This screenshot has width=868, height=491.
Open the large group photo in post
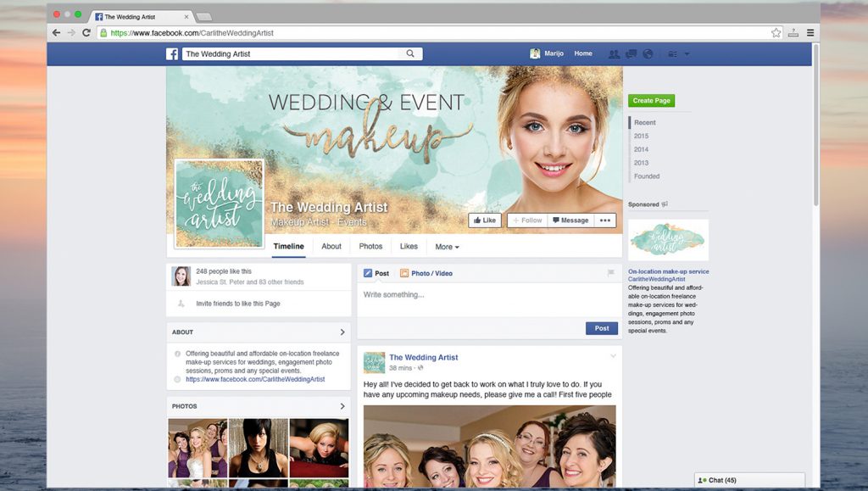(489, 446)
